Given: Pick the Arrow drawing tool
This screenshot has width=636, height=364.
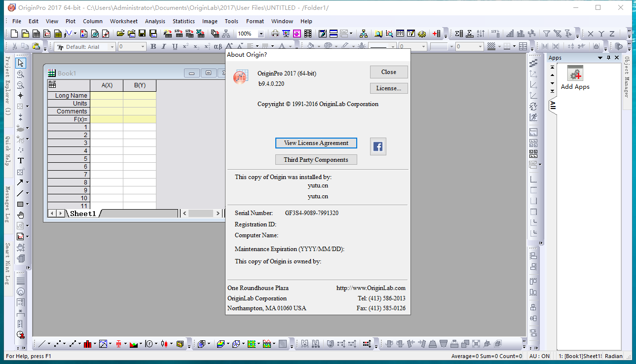Looking at the screenshot, I should 20,182.
